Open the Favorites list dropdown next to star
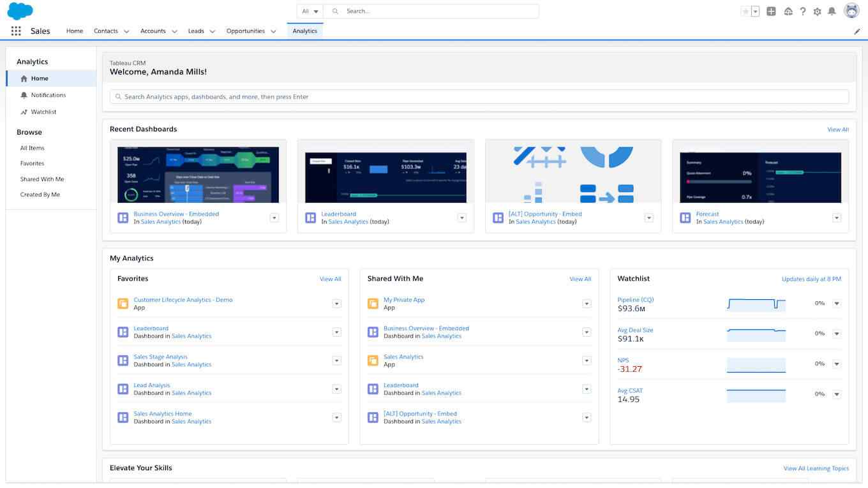The image size is (868, 488). coord(756,11)
